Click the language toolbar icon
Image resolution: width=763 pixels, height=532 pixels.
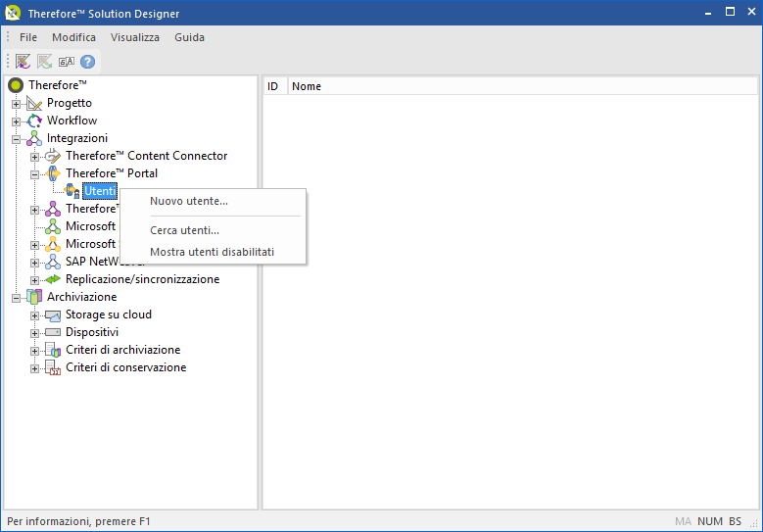[67, 62]
